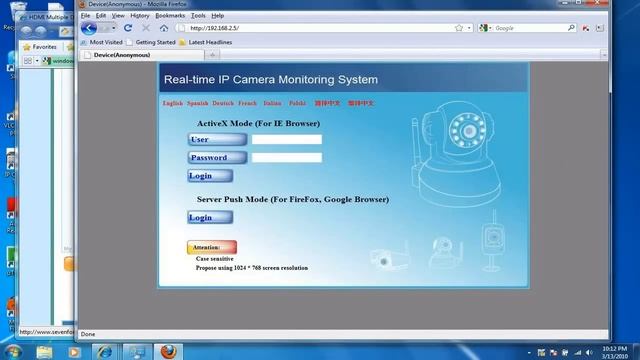Click the volume speaker tray icon
The width and height of the screenshot is (640, 360).
(x=589, y=352)
